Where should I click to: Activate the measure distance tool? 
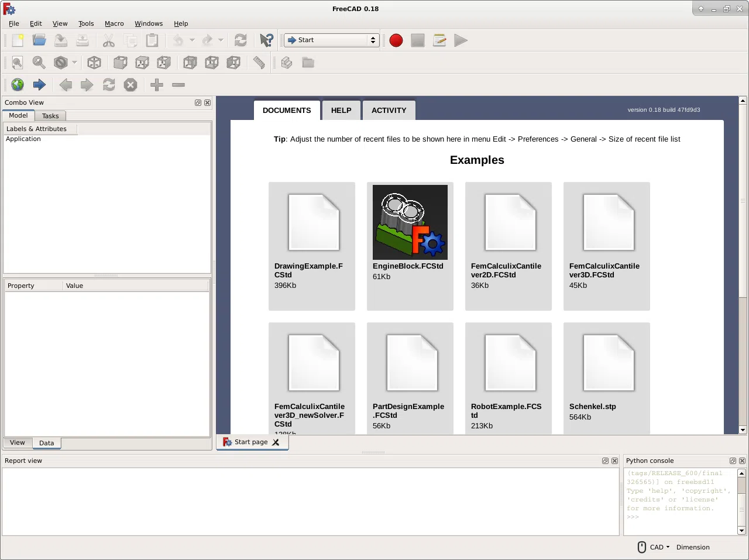[x=258, y=63]
